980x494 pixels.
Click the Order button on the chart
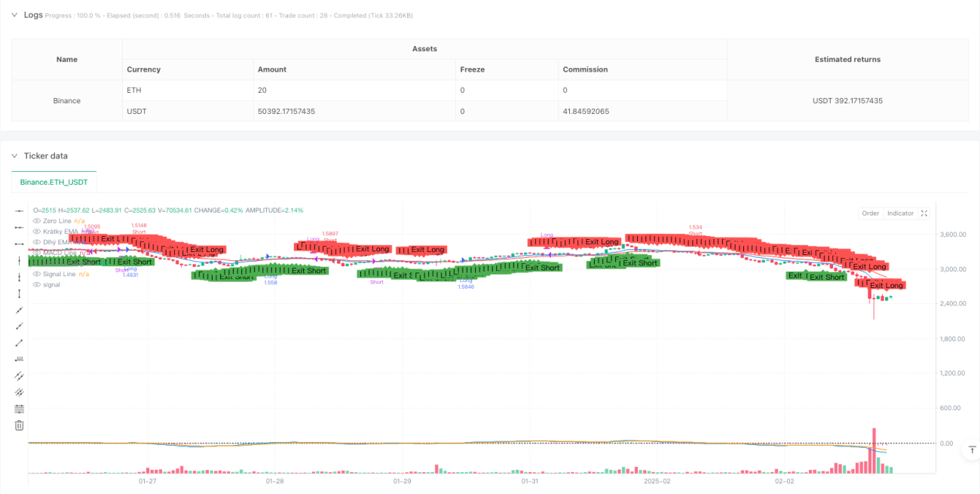click(871, 213)
